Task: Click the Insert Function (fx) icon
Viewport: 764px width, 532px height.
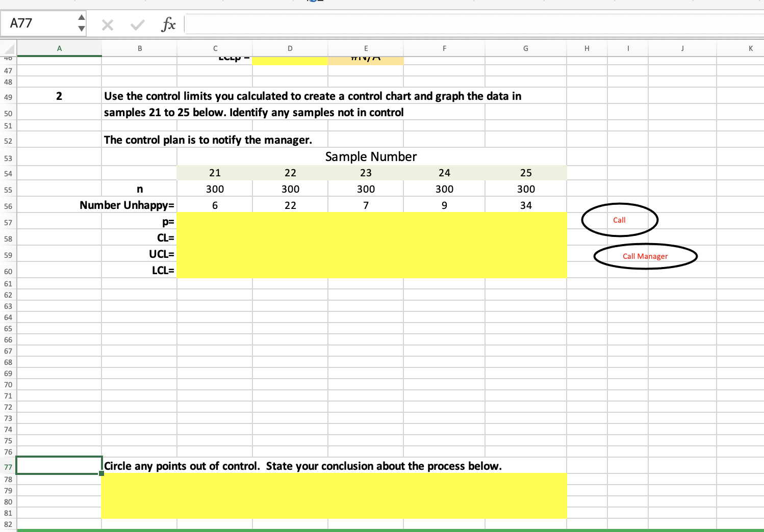Action: click(x=168, y=23)
